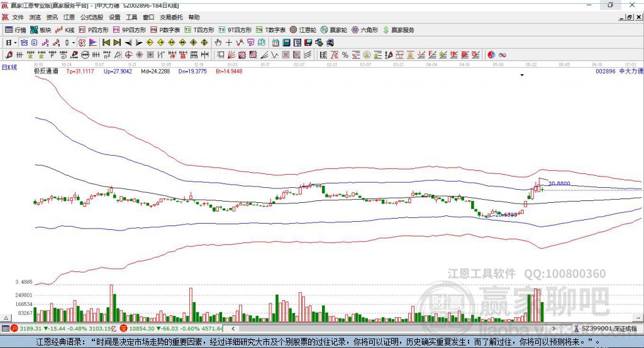The height and width of the screenshot is (348, 644).
Task: Open the T四方形 tool
Action: click(199, 30)
